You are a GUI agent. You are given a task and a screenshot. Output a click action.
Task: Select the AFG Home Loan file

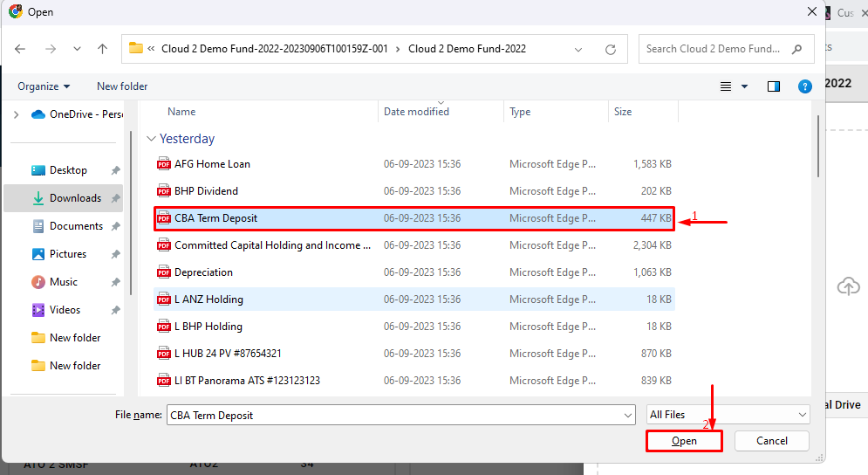pos(414,164)
